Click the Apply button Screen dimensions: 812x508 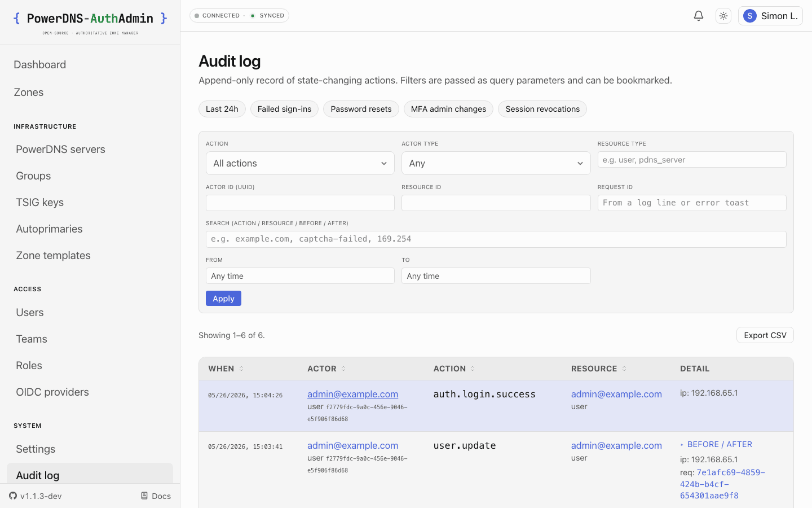click(x=223, y=299)
